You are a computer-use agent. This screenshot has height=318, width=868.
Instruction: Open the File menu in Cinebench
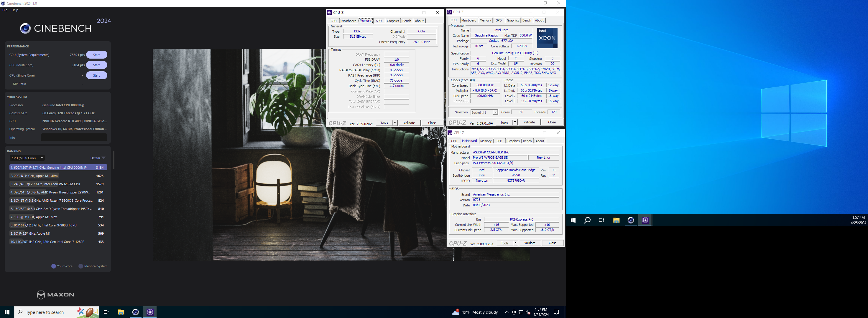click(5, 10)
